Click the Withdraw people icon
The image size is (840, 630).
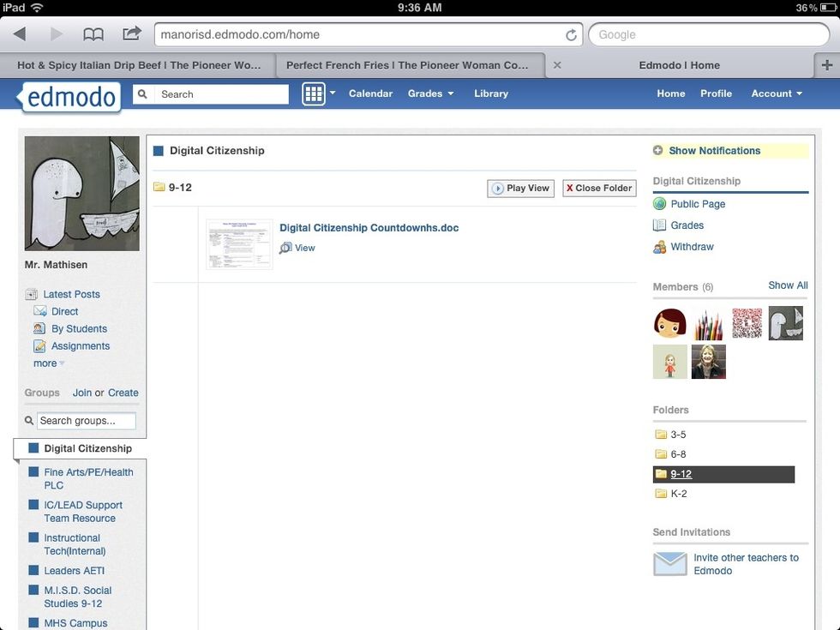(659, 247)
